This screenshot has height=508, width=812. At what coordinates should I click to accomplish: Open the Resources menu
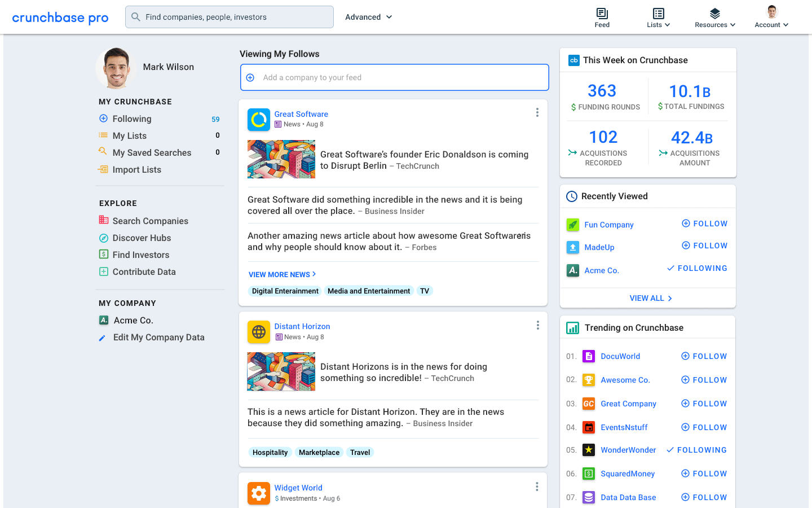tap(714, 17)
